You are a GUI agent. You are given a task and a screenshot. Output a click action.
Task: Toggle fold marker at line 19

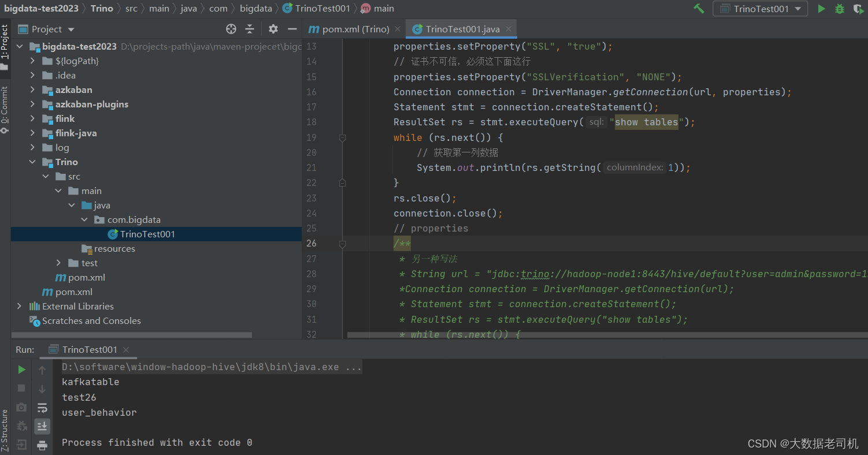coord(342,138)
